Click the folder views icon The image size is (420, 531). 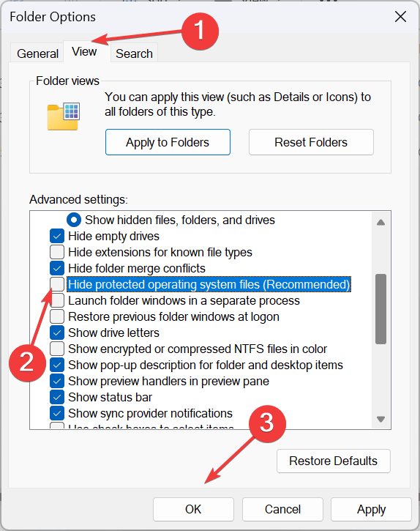[64, 116]
